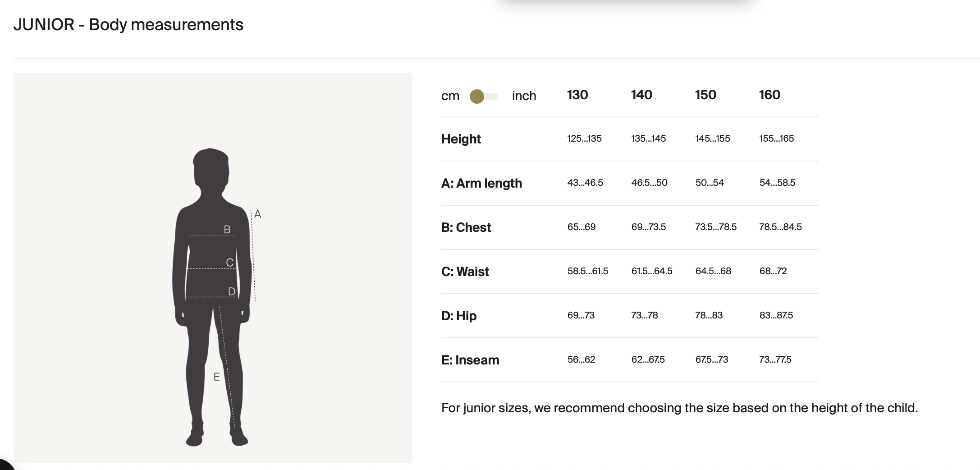Viewport: 980px width, 470px height.
Task: Select inseam marker E on the leg
Action: tap(216, 377)
